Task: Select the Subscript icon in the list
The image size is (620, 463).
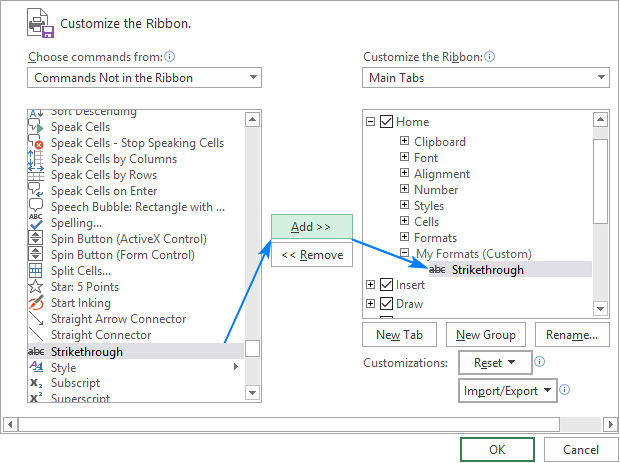Action: pyautogui.click(x=35, y=383)
